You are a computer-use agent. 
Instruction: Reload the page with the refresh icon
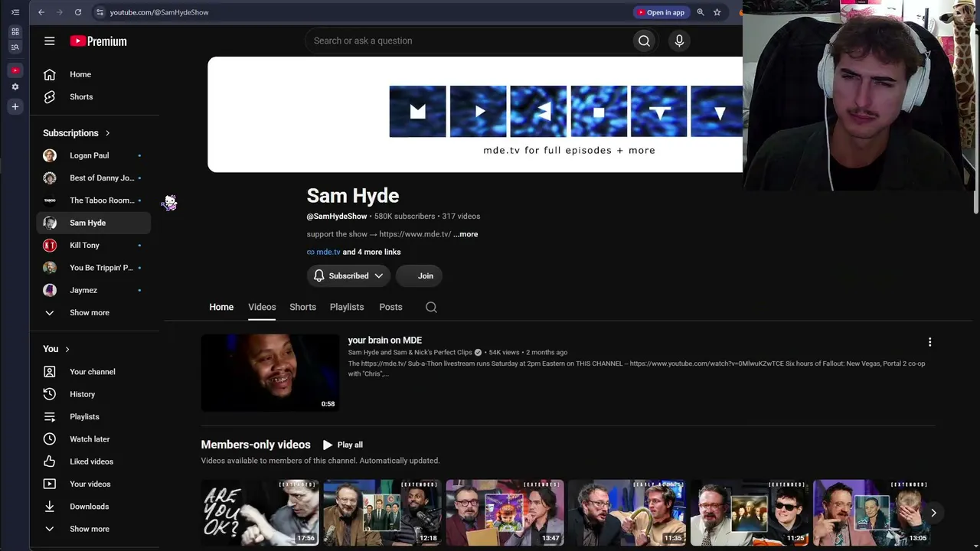[x=78, y=12]
